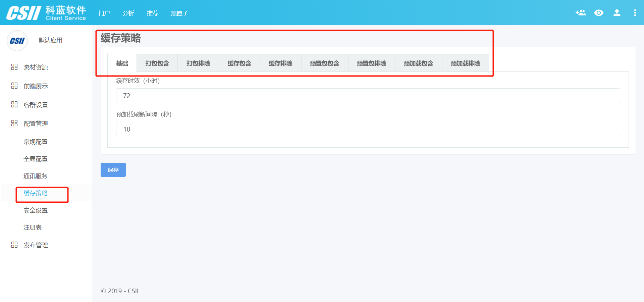Switch to the 打包排除 tab
The height and width of the screenshot is (302, 644).
(198, 63)
